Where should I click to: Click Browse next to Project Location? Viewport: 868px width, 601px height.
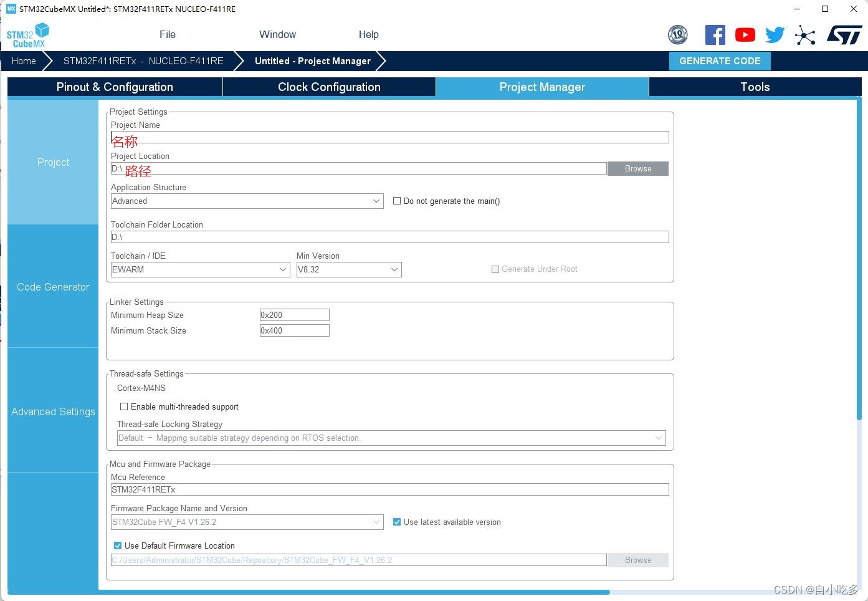pos(638,169)
